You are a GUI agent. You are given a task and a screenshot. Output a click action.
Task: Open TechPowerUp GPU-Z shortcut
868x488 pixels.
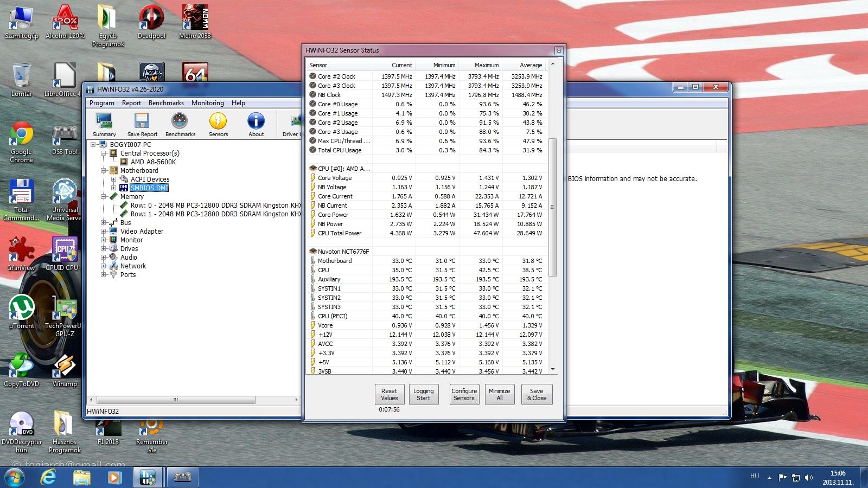pyautogui.click(x=65, y=316)
